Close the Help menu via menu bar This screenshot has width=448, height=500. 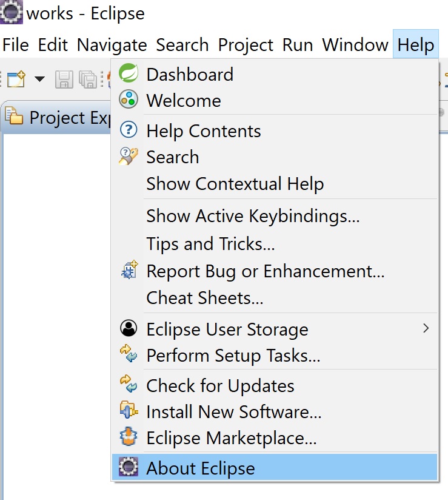click(416, 44)
